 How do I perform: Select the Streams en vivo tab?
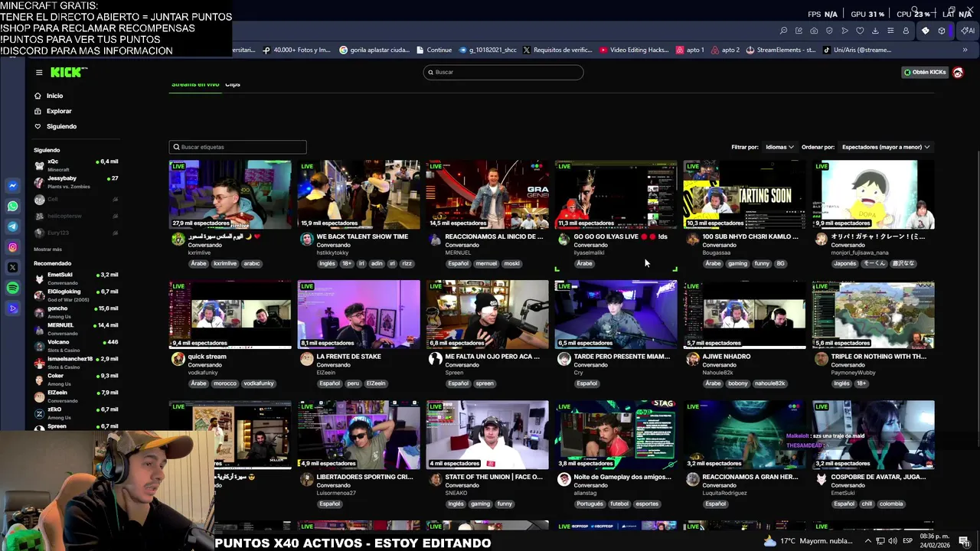(195, 84)
